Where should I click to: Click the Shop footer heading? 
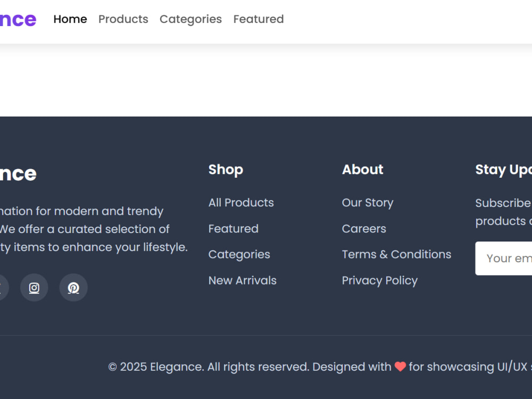pyautogui.click(x=226, y=170)
